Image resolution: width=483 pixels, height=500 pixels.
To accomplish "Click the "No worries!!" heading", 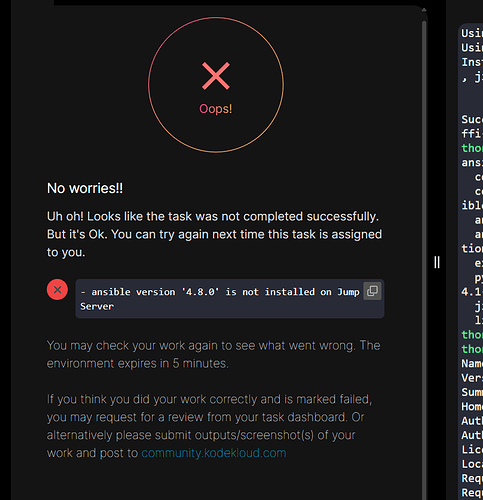I will 85,188.
